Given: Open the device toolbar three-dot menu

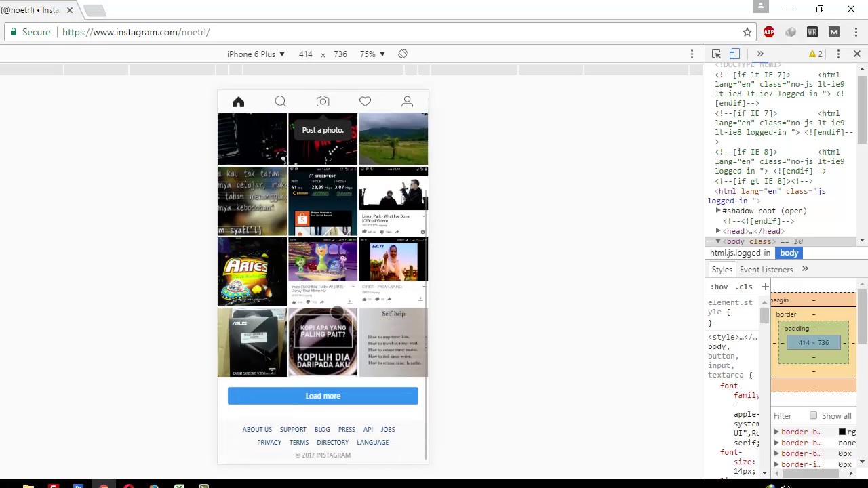Looking at the screenshot, I should coord(692,54).
